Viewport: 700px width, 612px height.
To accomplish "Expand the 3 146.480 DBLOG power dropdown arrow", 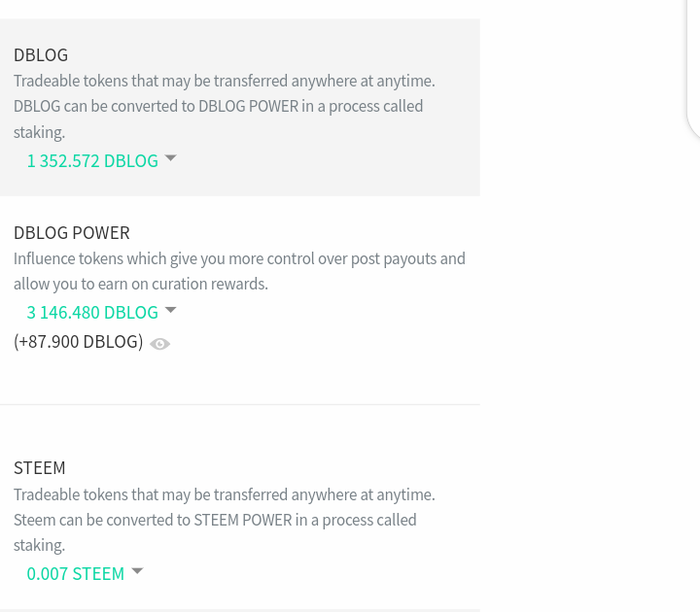I will (170, 310).
